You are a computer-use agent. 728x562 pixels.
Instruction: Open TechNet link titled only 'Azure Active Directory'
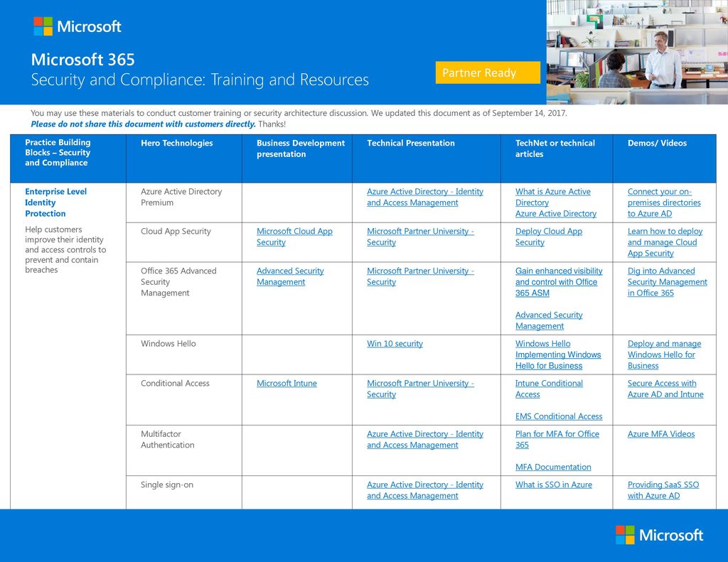click(556, 213)
